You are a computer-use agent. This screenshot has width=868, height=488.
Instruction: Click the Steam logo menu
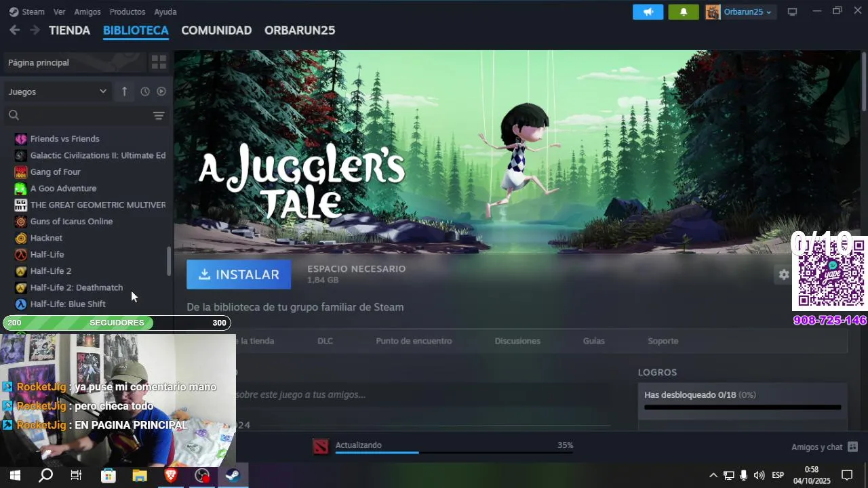coord(26,12)
